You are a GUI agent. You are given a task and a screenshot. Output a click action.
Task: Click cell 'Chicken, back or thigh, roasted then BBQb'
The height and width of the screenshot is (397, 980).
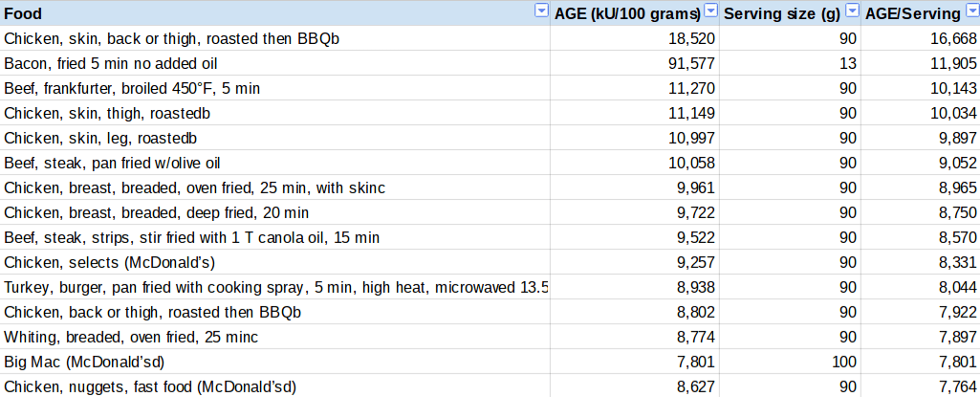coord(275,312)
